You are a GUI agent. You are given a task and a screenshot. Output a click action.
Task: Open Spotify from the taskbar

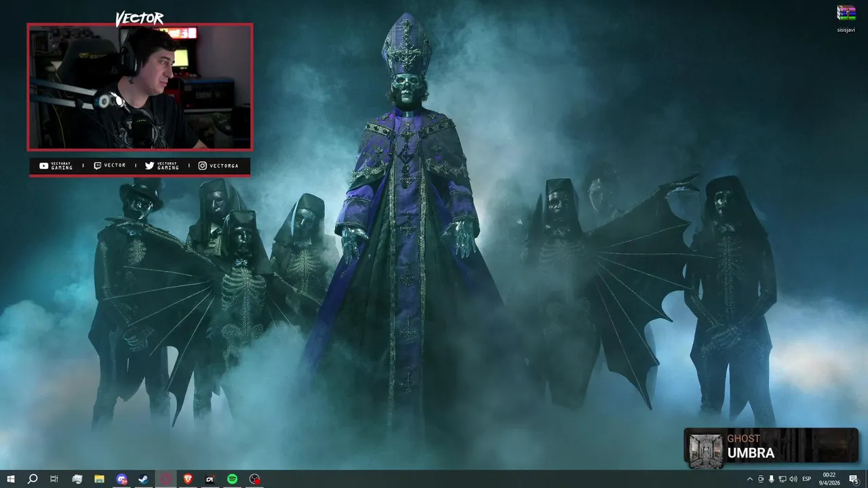point(232,479)
